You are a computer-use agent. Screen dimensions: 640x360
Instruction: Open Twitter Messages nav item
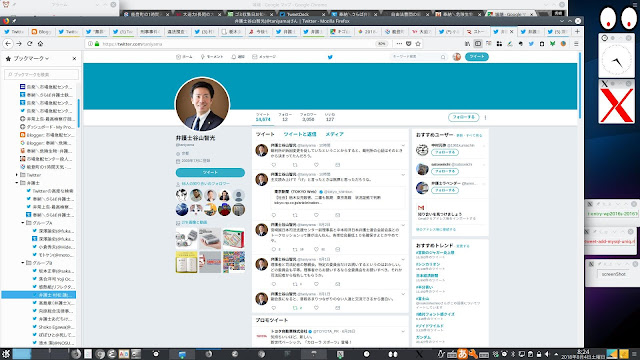point(264,57)
